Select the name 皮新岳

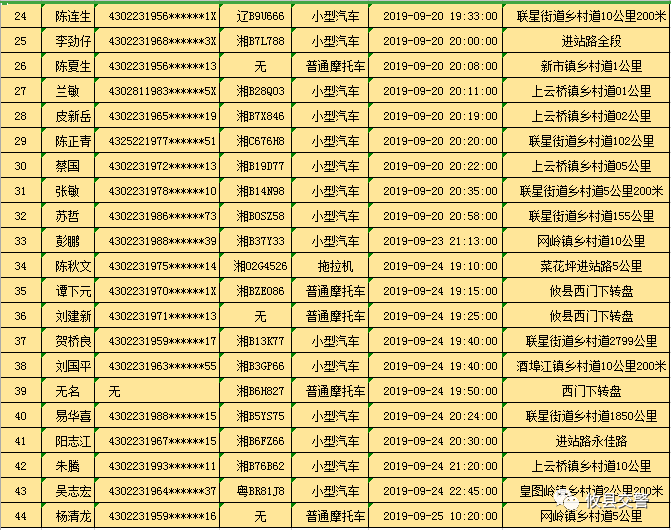pos(73,116)
